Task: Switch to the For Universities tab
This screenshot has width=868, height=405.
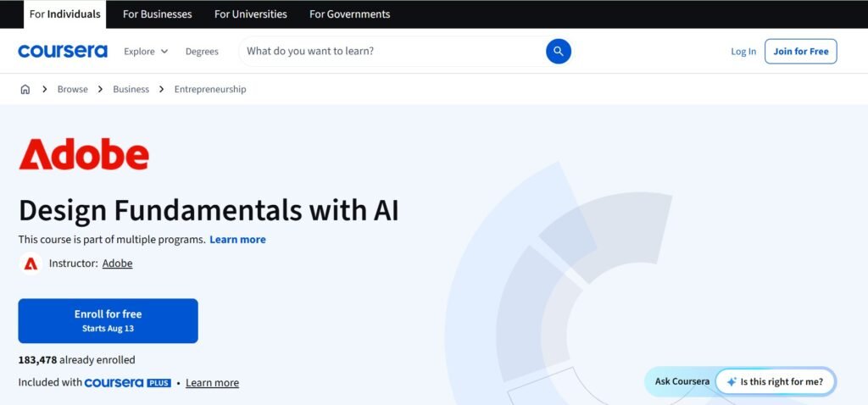Action: coord(251,14)
